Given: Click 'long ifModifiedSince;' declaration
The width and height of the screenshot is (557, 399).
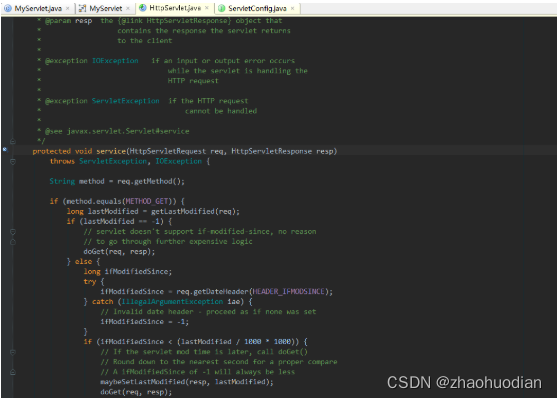Looking at the screenshot, I should point(128,272).
